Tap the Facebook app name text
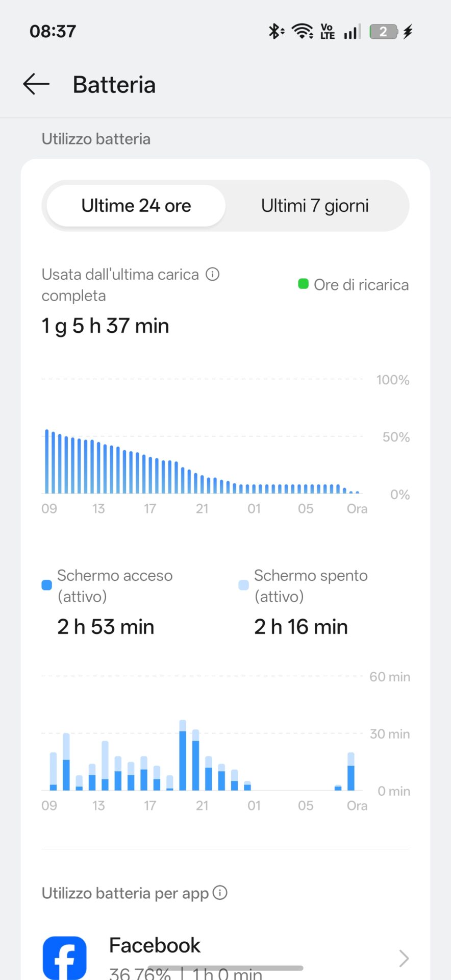The width and height of the screenshot is (451, 980). [x=155, y=945]
